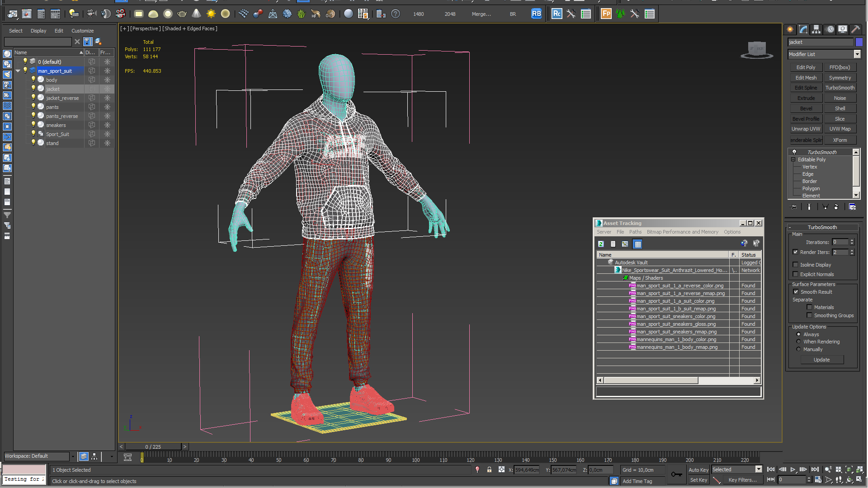This screenshot has width=868, height=488.
Task: Open the Create command panel tab
Action: 790,29
